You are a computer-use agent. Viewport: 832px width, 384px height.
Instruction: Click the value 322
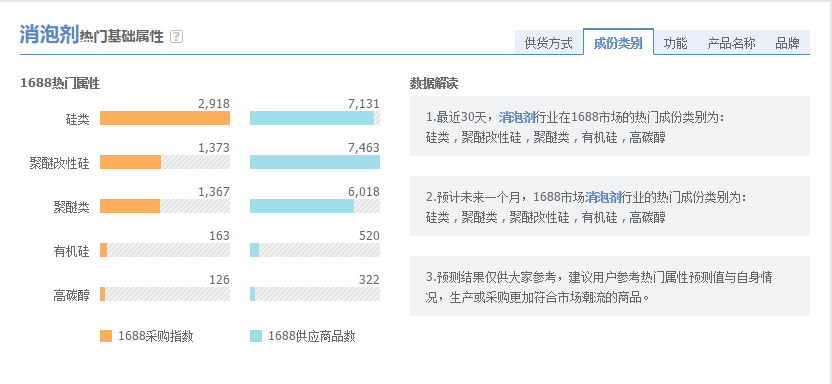[369, 280]
